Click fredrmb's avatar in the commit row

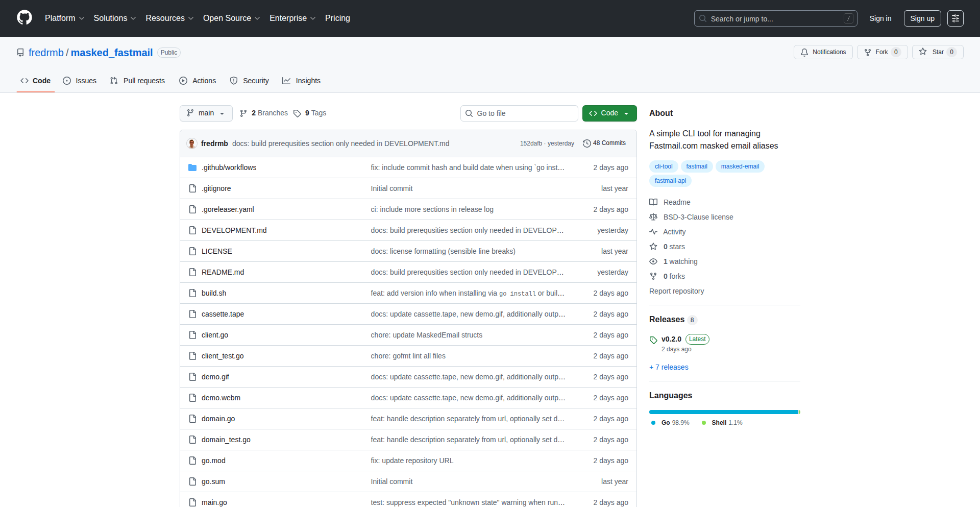(192, 143)
